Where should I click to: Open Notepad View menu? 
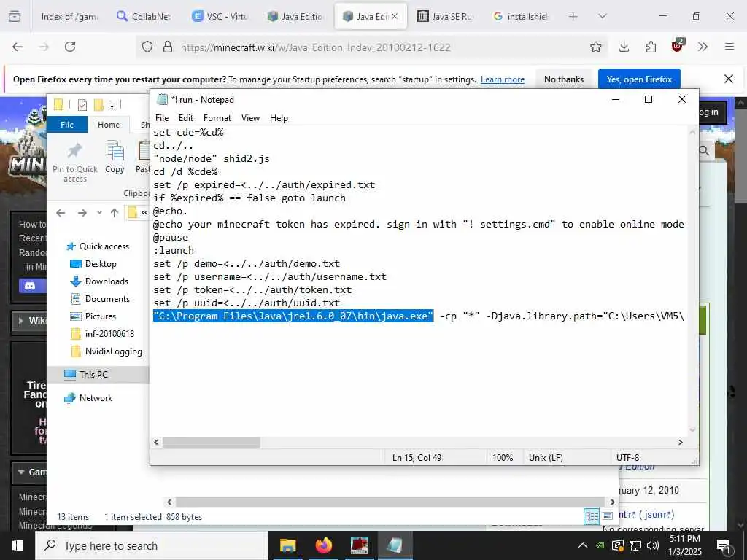tap(250, 118)
